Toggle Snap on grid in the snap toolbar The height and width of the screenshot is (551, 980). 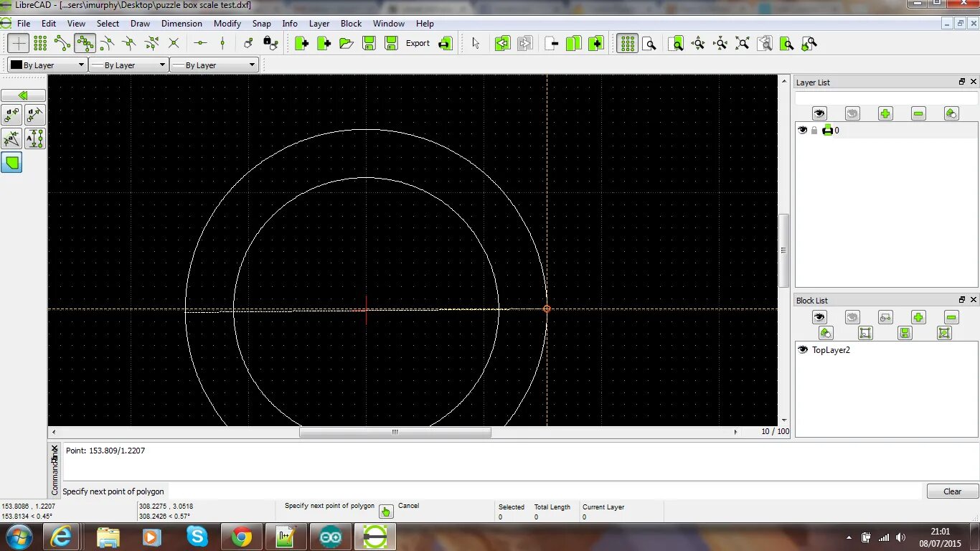point(40,44)
